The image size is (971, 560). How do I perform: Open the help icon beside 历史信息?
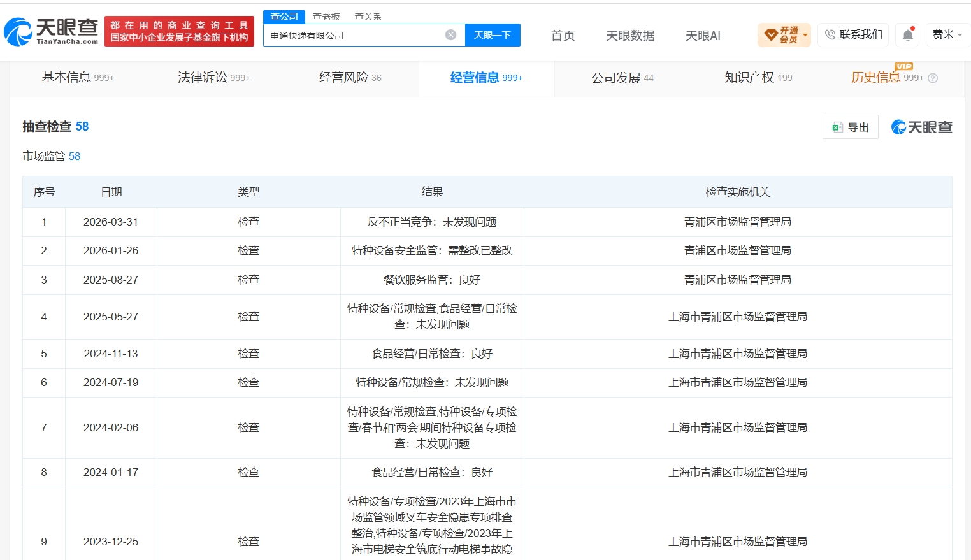coord(933,78)
